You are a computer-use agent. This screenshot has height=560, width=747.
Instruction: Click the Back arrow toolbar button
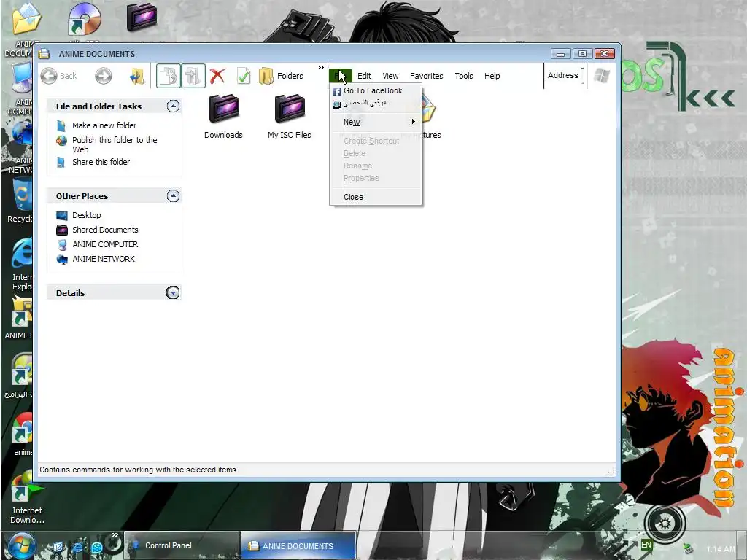tap(58, 76)
